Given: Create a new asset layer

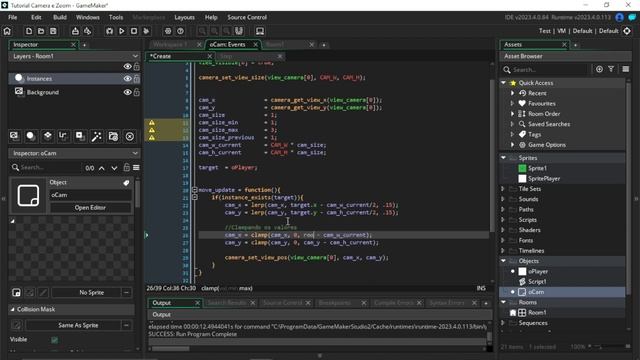Looking at the screenshot, I should (x=80, y=136).
